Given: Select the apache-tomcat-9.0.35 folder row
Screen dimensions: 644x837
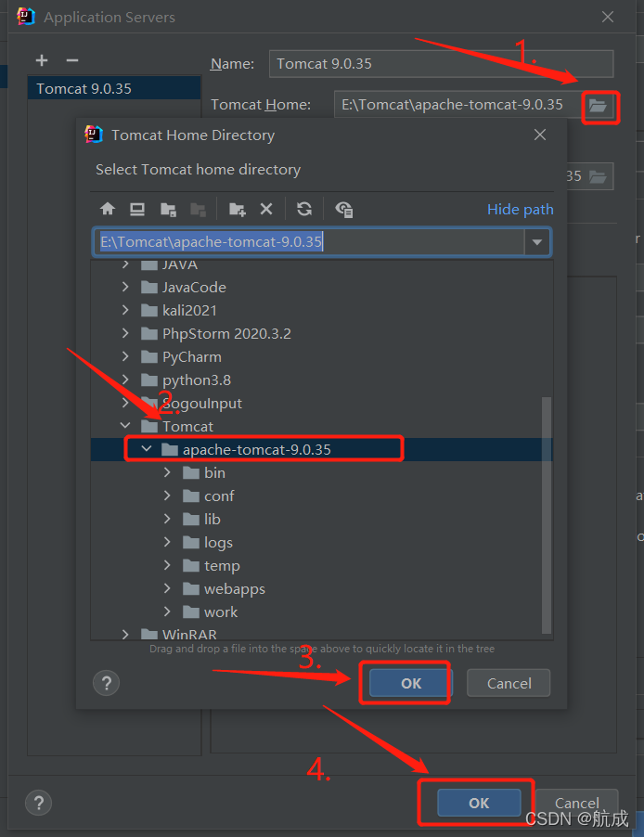Looking at the screenshot, I should tap(321, 449).
